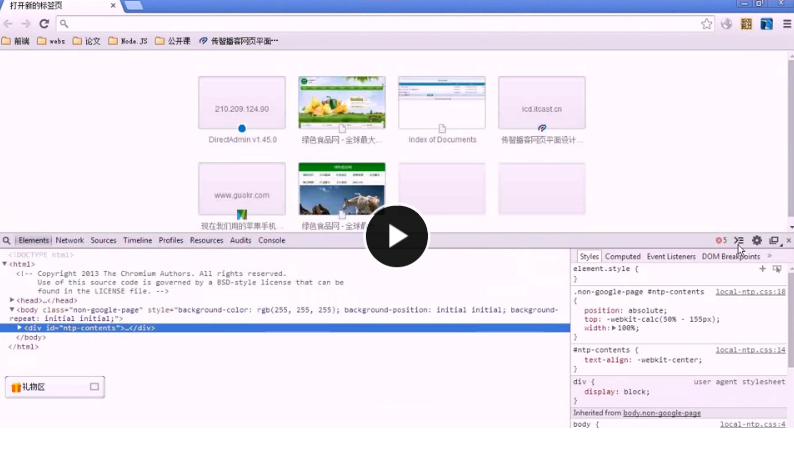The width and height of the screenshot is (794, 451).
Task: Open local-ntp.css:4 source link
Action: coord(753,424)
